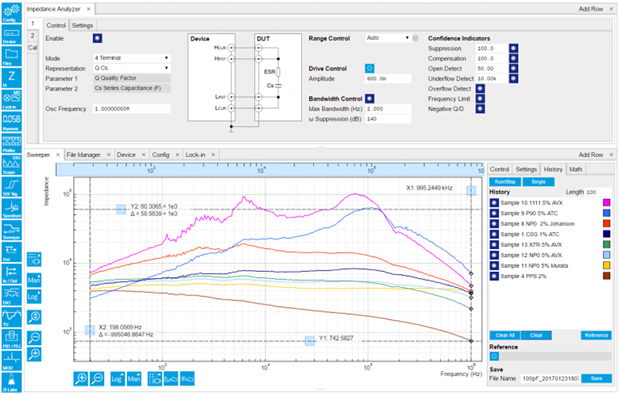This screenshot has height=395, width=620.
Task: Click the X1 cursor handle on the plot
Action: point(471,191)
